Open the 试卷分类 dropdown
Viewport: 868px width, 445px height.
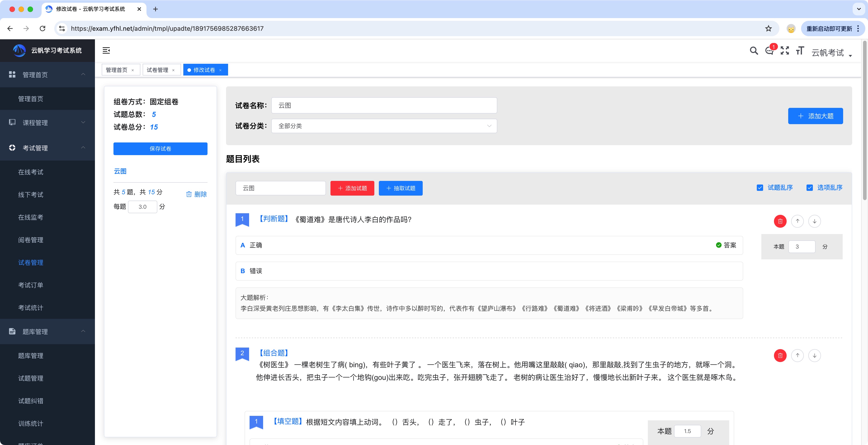[x=384, y=126]
